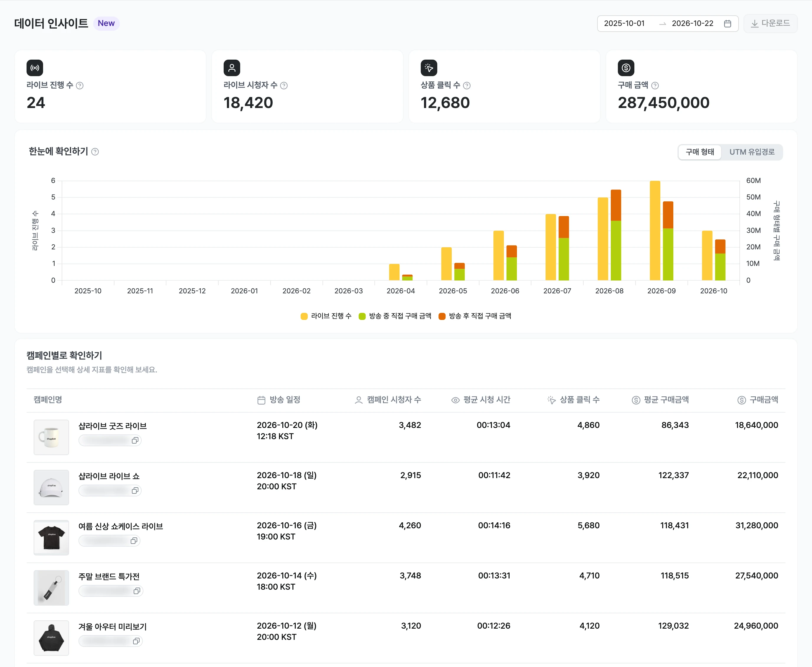Copy the 겨울 아우터 미리보기 campaign ID
Viewport: 812px width, 667px height.
(x=136, y=641)
